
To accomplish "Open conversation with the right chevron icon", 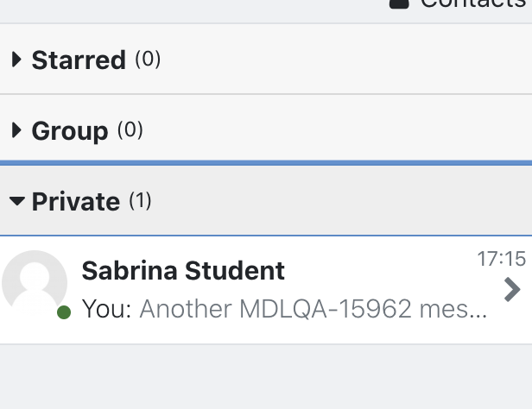I will 512,289.
